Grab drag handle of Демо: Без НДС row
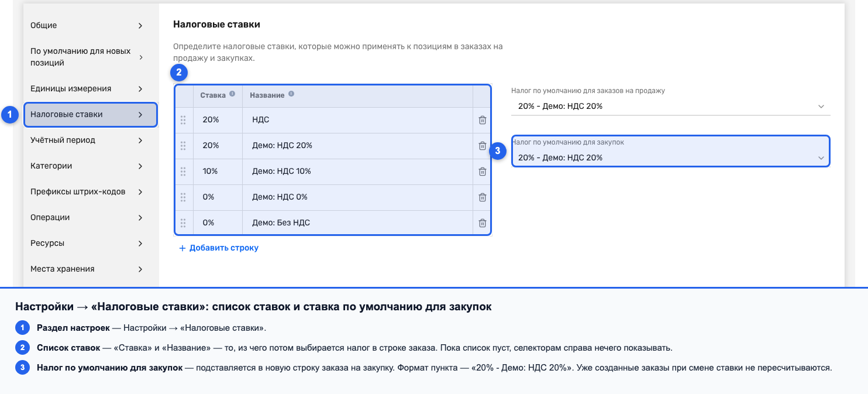This screenshot has width=868, height=394. [183, 223]
